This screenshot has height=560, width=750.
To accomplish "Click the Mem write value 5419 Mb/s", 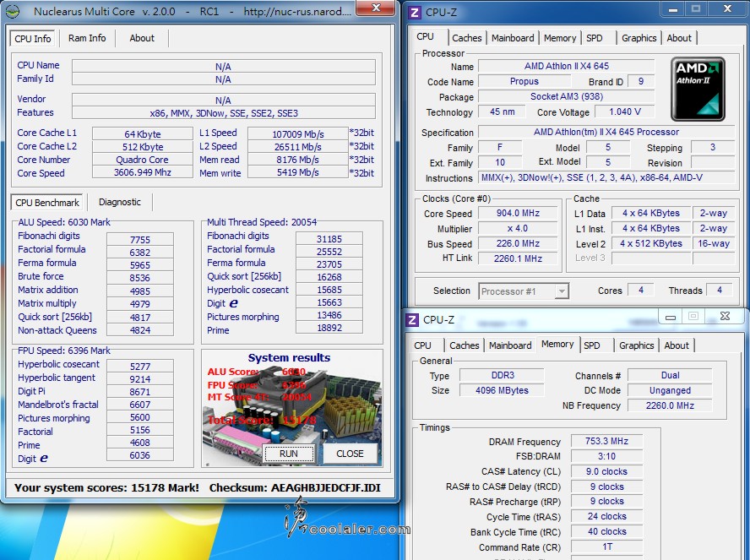I will tap(298, 172).
